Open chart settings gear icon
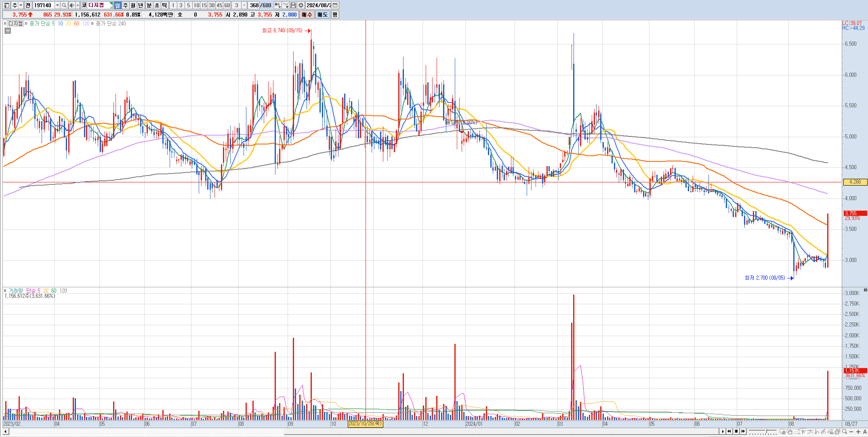The width and height of the screenshot is (868, 437). [x=301, y=5]
